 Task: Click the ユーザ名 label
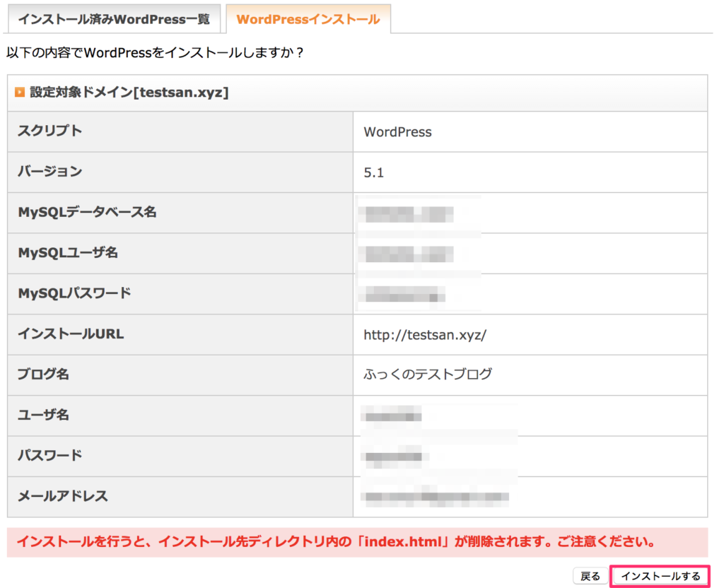pyautogui.click(x=43, y=414)
